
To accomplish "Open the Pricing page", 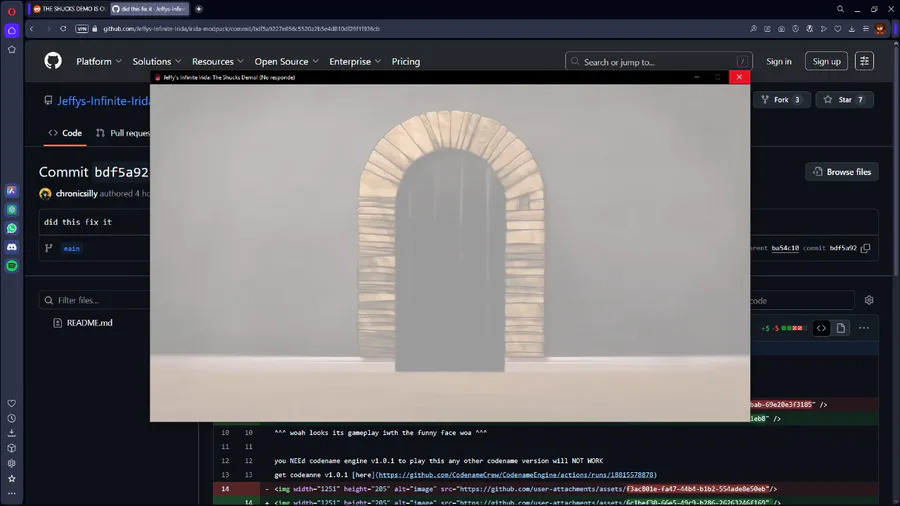I will (406, 61).
